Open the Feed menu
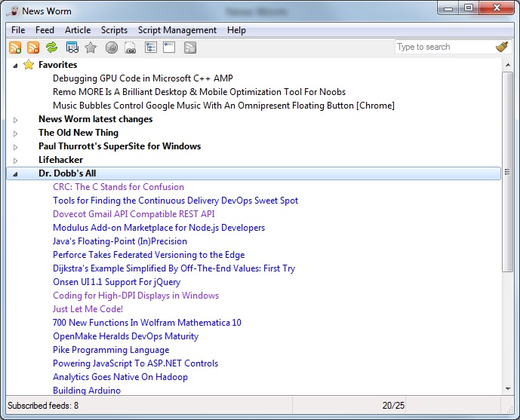This screenshot has height=420, width=520. point(45,30)
